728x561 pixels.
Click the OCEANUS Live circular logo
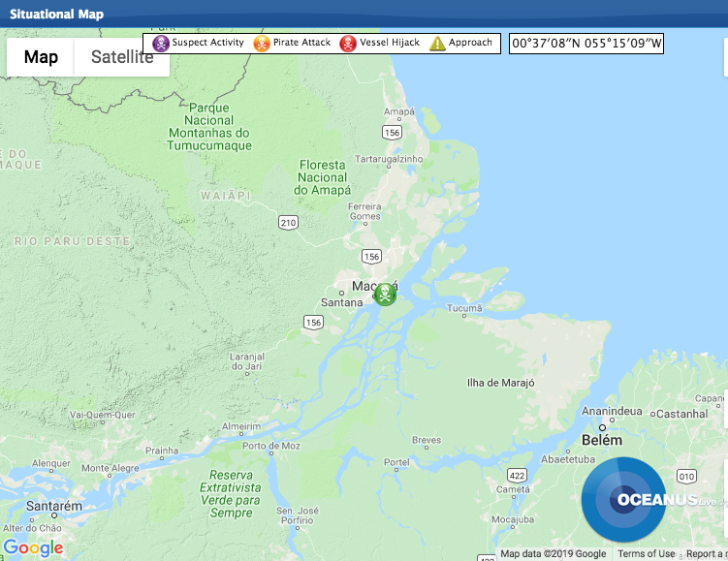coord(623,500)
